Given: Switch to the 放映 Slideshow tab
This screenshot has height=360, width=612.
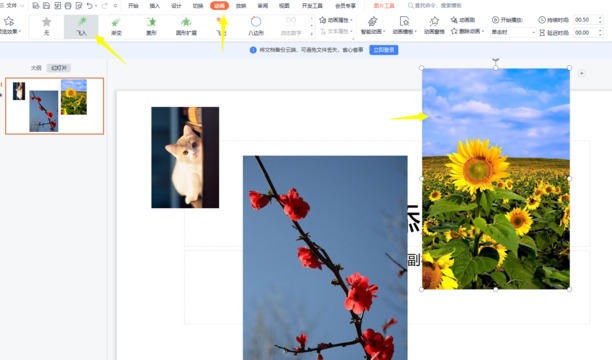Looking at the screenshot, I should [241, 5].
